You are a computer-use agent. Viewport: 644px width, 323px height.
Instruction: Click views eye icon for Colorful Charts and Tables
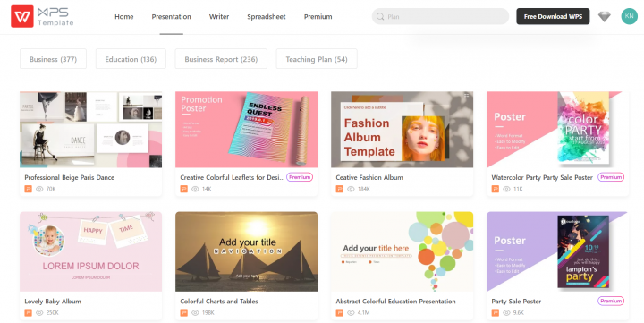tap(195, 313)
